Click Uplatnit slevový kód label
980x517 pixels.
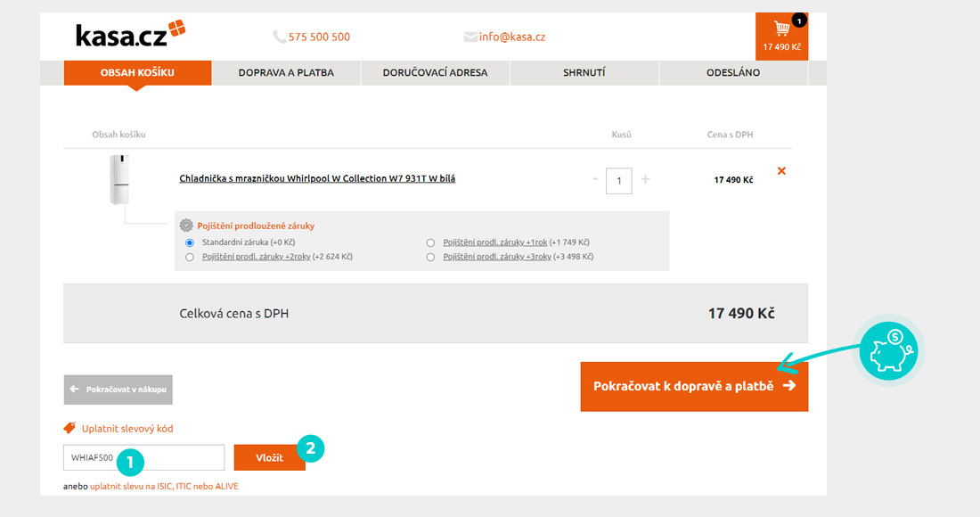pos(127,429)
